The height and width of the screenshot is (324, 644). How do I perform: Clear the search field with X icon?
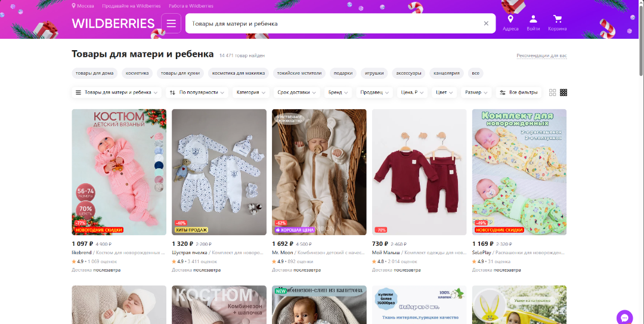coord(485,24)
